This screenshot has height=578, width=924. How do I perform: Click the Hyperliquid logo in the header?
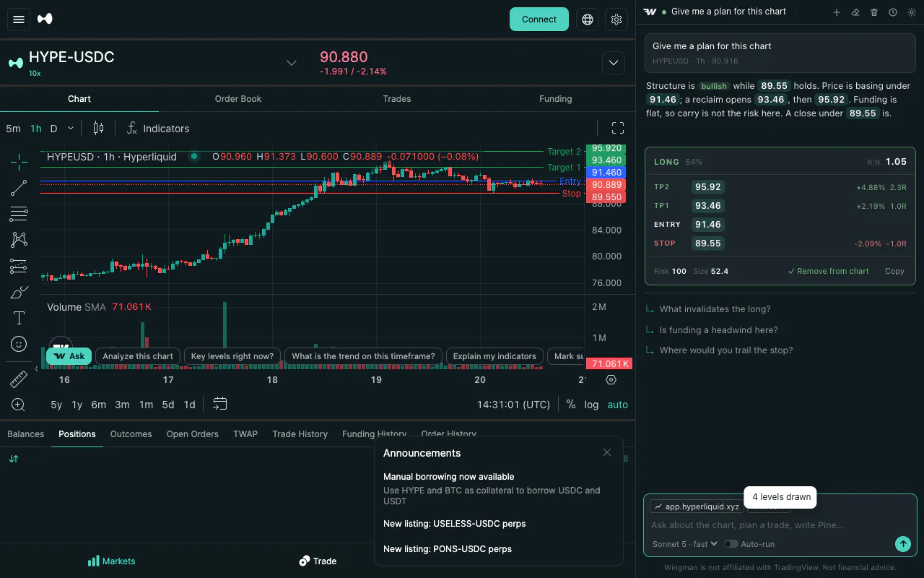tap(45, 20)
